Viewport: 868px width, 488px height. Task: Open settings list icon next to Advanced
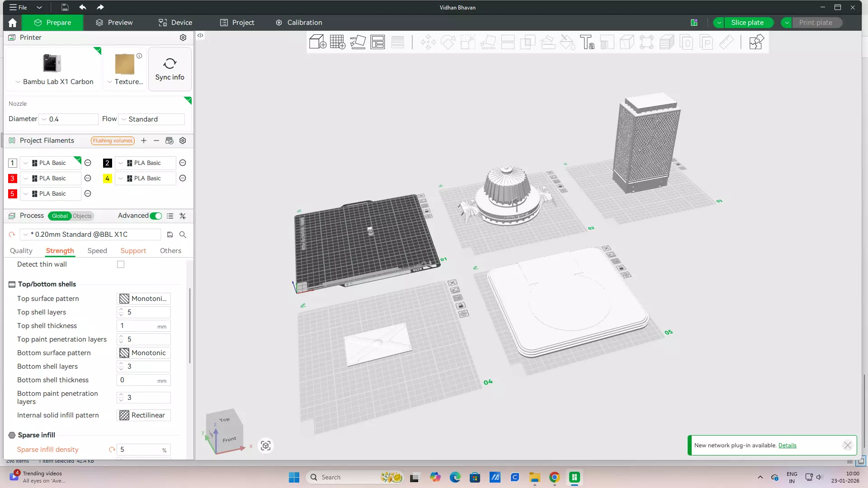pos(170,216)
